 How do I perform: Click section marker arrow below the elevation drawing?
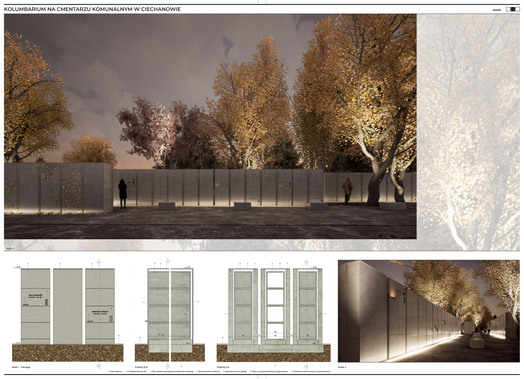click(99, 366)
